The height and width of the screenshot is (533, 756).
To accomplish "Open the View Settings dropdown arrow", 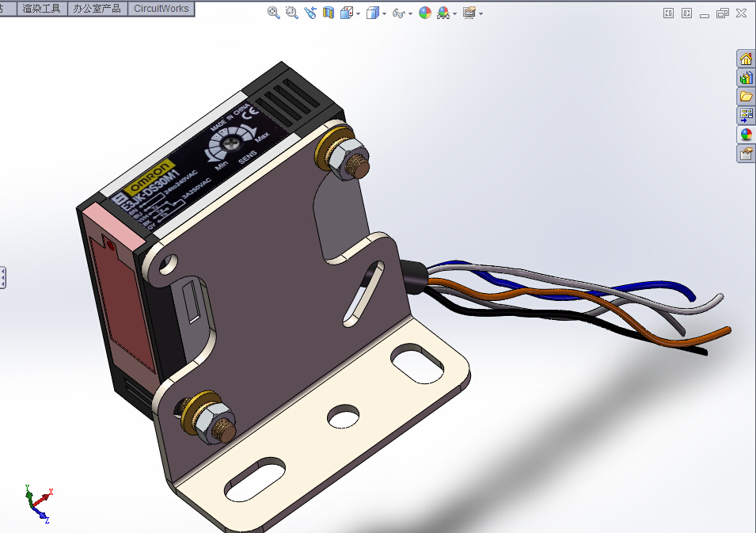I will coord(481,14).
